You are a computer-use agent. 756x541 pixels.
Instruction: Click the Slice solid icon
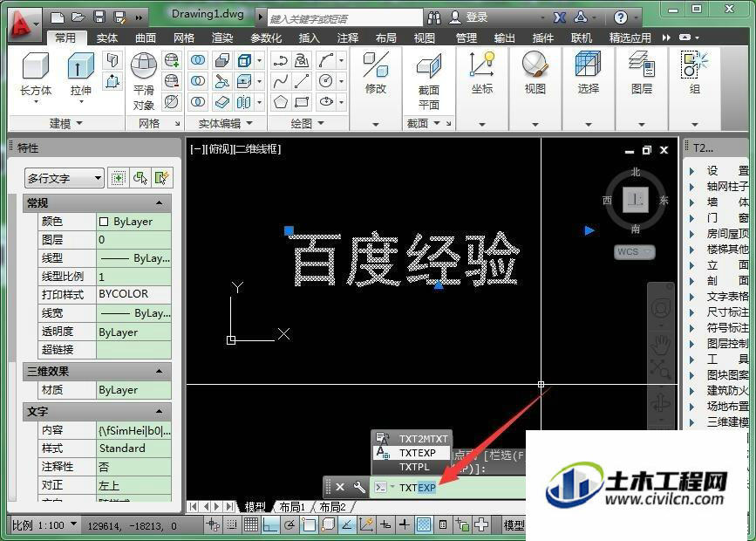pyautogui.click(x=221, y=81)
